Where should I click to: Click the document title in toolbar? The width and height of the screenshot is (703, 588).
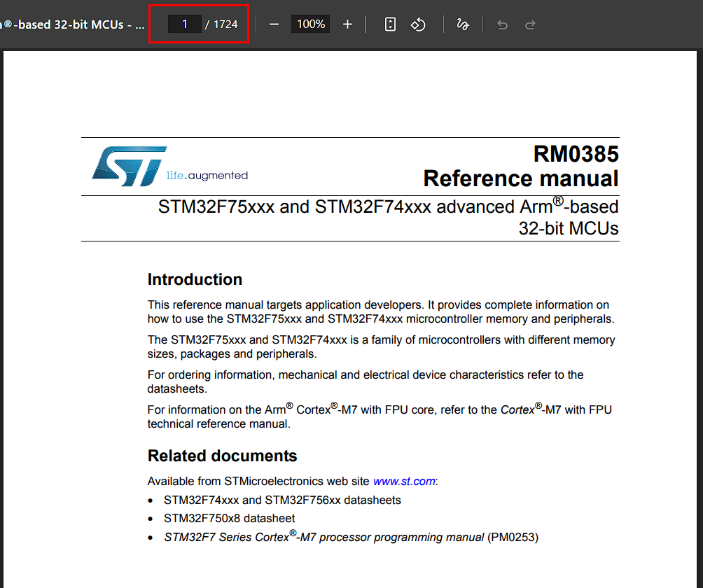tap(73, 24)
